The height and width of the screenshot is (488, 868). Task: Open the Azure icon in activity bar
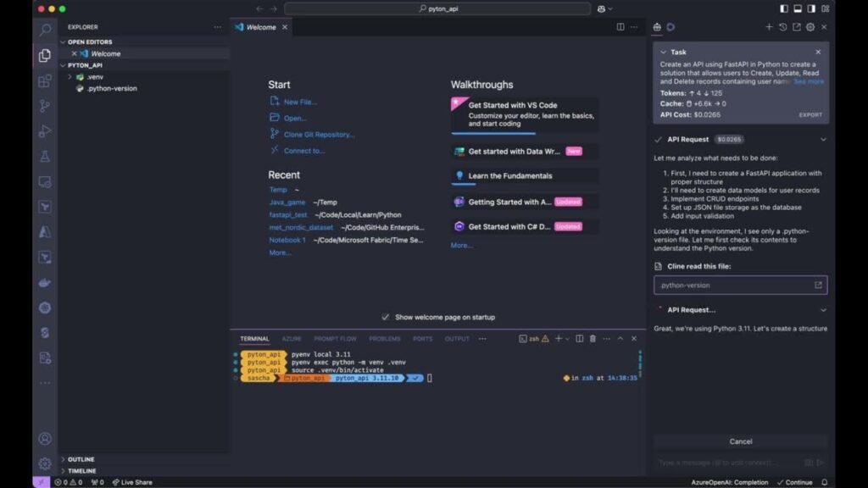(x=45, y=232)
